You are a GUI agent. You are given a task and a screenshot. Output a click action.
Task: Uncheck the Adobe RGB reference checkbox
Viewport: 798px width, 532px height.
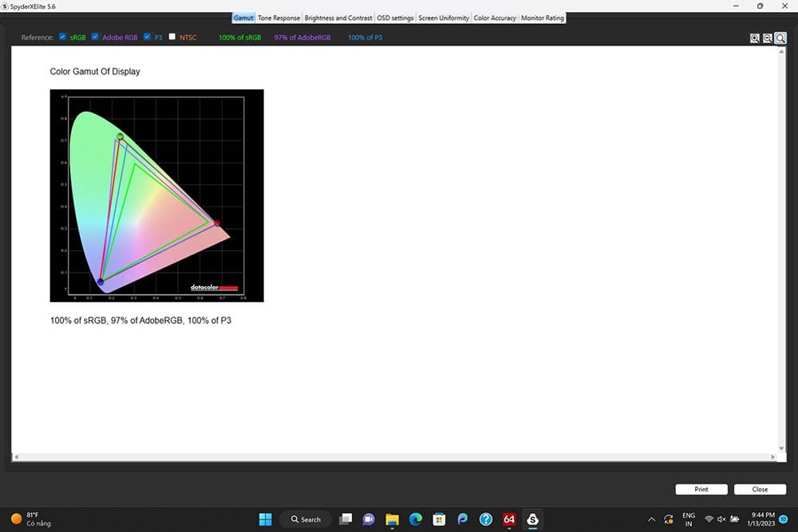[96, 37]
